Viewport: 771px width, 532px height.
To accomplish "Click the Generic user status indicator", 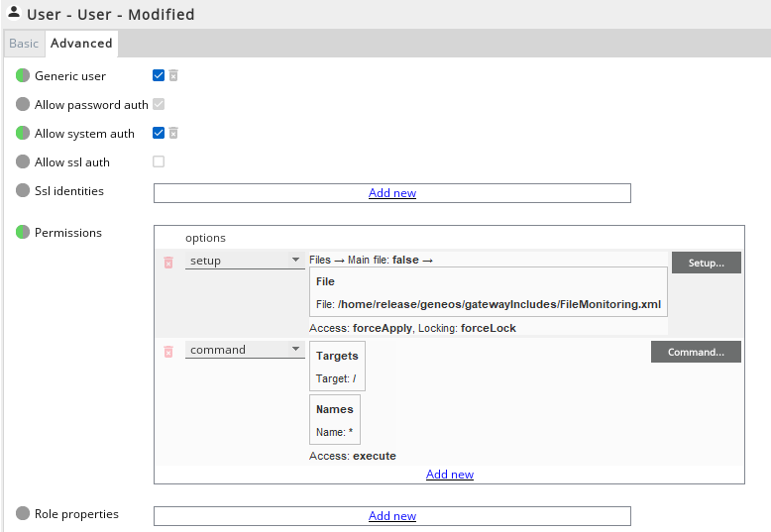I will (23, 75).
